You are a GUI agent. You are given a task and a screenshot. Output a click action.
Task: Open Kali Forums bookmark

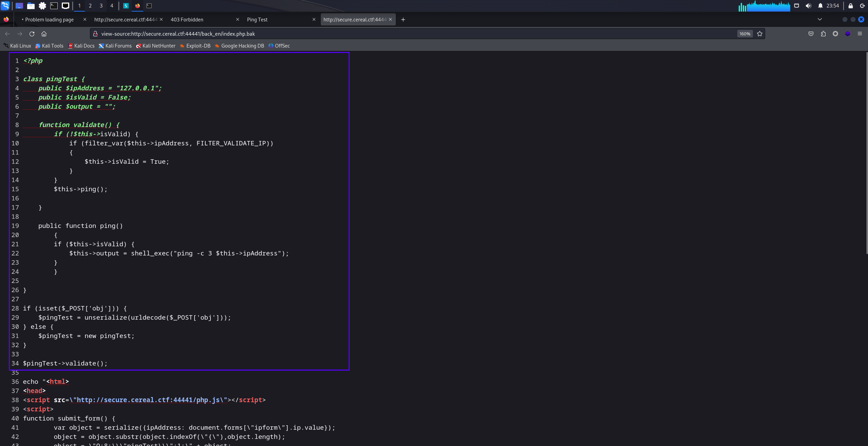pyautogui.click(x=115, y=46)
